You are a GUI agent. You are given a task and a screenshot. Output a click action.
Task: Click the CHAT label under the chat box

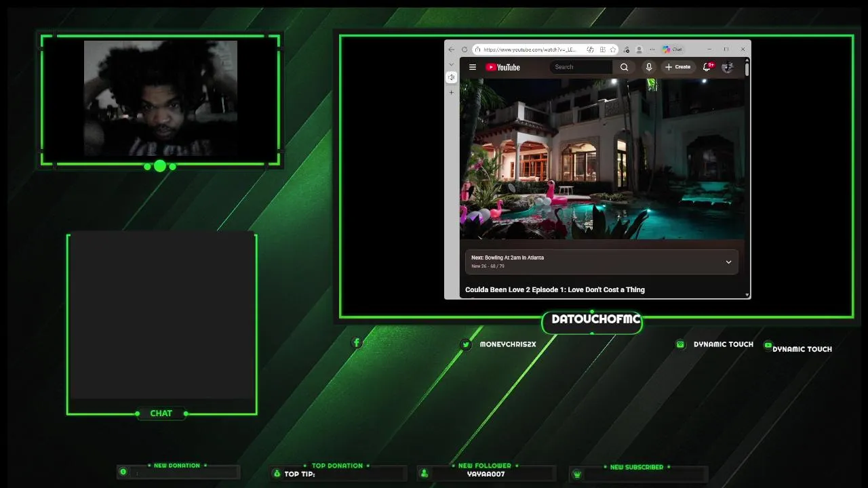161,413
